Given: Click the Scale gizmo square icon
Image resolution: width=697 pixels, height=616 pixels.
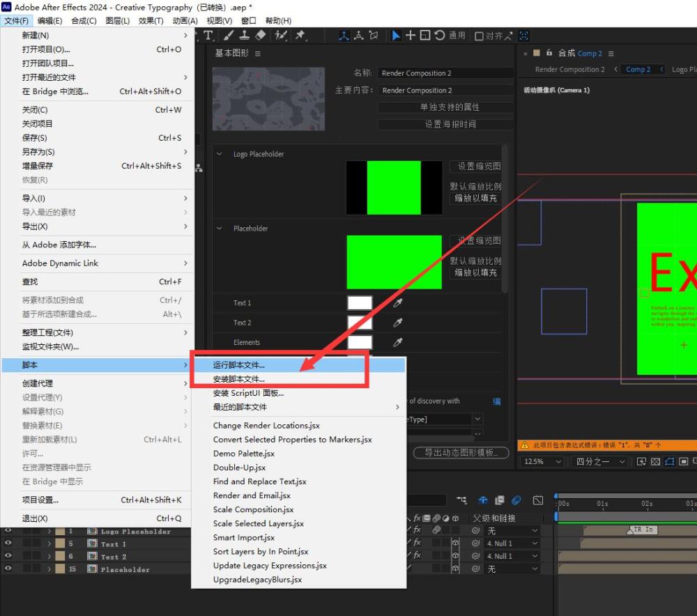Looking at the screenshot, I should [x=425, y=35].
